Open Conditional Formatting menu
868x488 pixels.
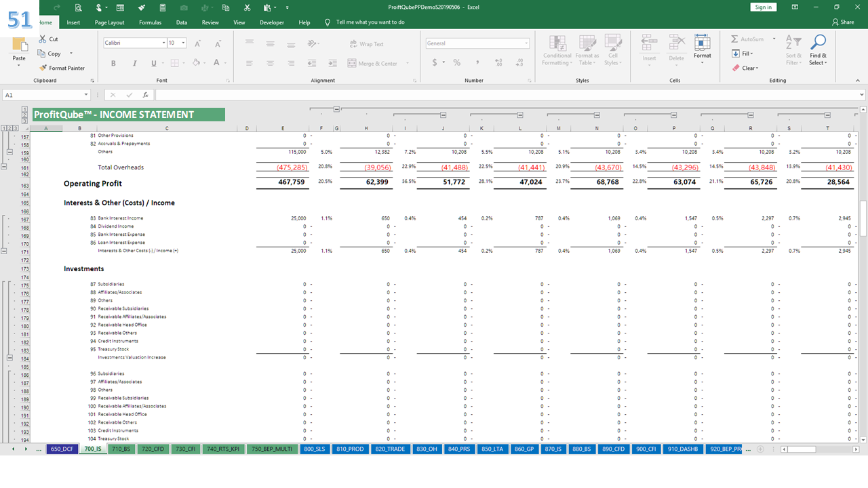pyautogui.click(x=557, y=51)
